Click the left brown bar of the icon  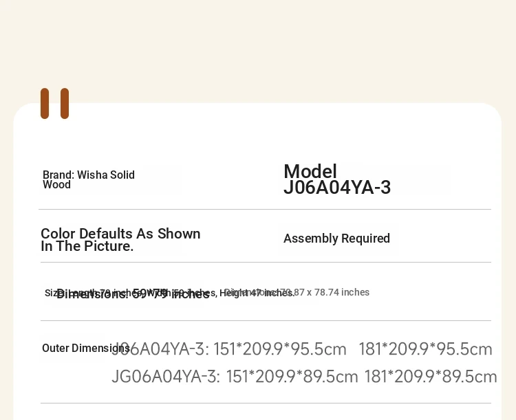[45, 103]
